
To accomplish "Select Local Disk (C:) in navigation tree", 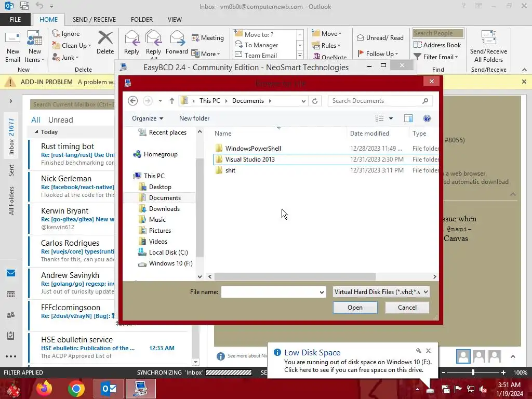I will (x=168, y=252).
